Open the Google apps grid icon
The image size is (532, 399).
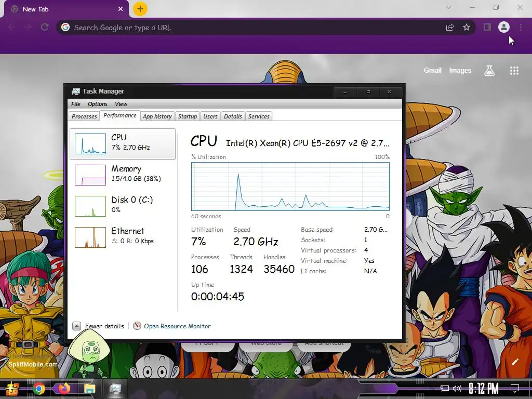514,71
